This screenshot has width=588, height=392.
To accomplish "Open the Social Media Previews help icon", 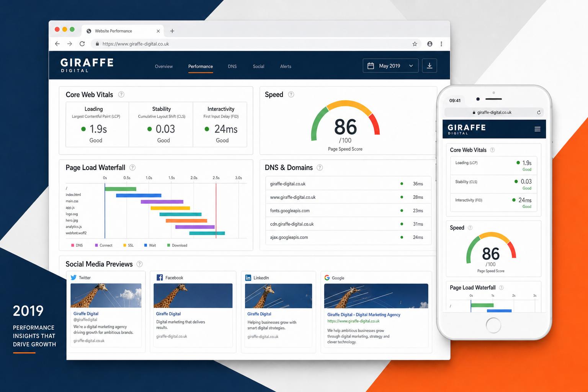I will pos(140,264).
